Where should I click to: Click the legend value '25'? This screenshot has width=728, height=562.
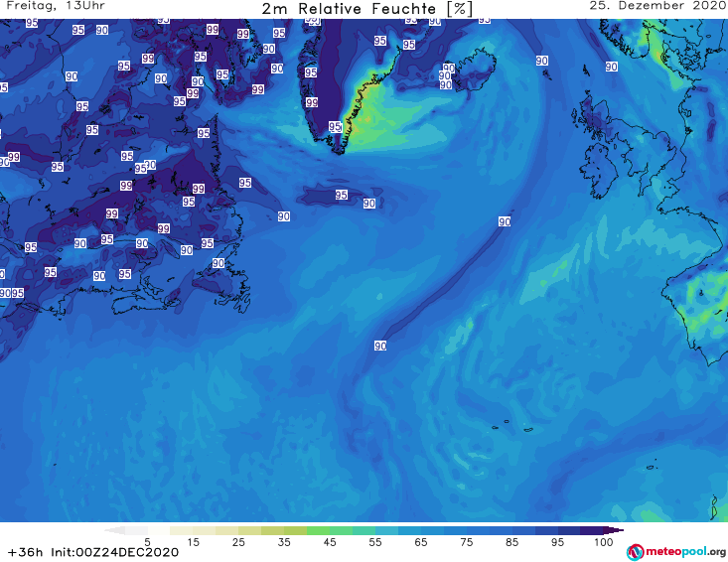[238, 542]
